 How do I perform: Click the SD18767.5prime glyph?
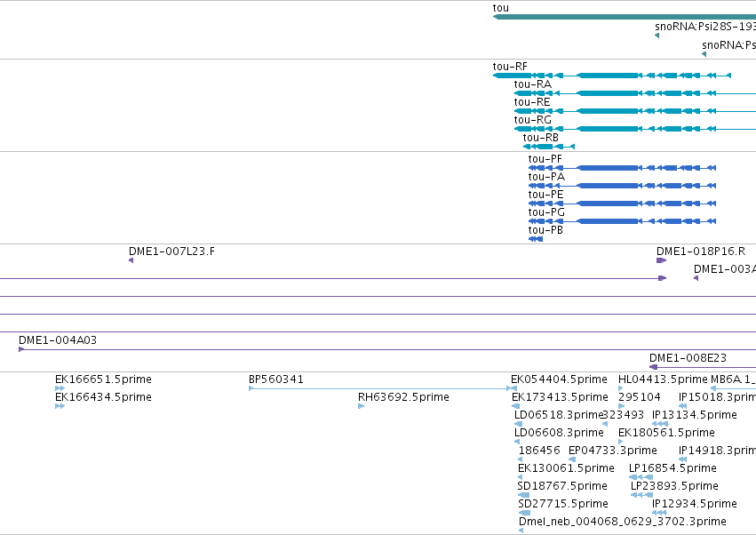[523, 495]
